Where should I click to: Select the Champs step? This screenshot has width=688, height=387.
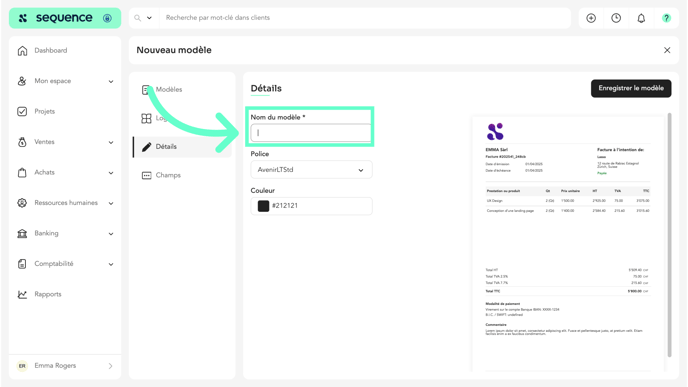pos(168,175)
